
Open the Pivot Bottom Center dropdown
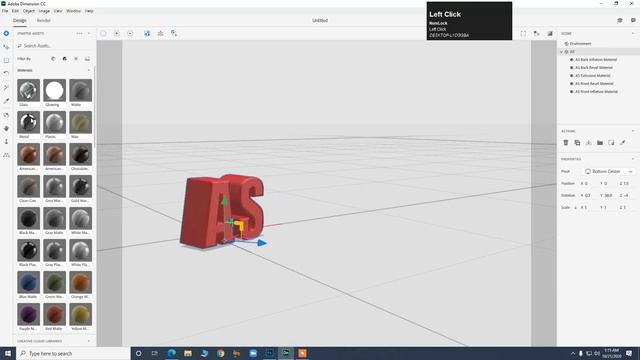pyautogui.click(x=609, y=171)
